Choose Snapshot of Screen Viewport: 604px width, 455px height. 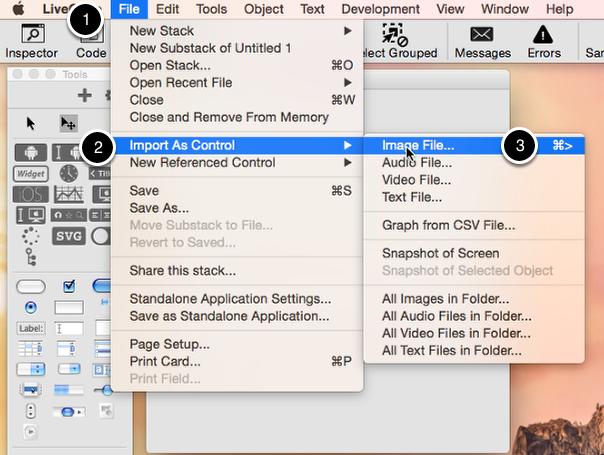[x=474, y=253]
